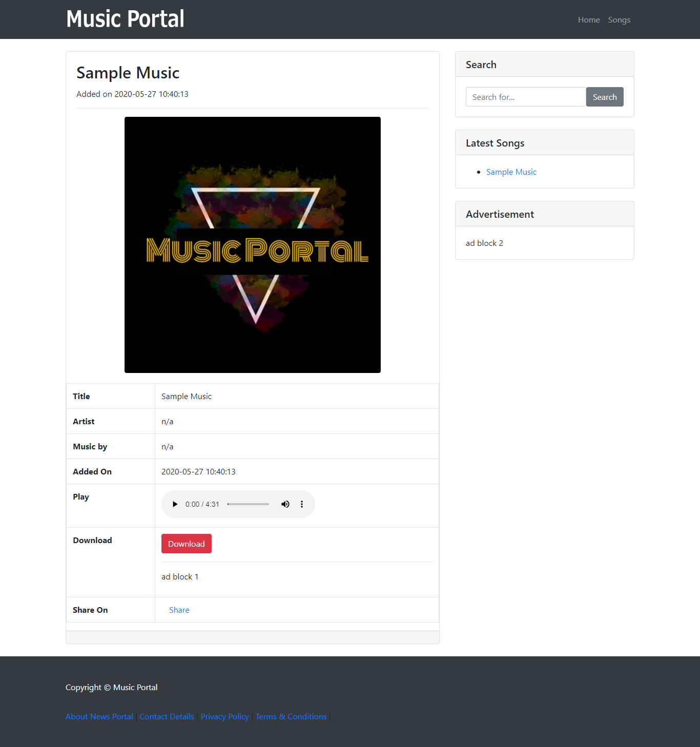
Task: Open the Songs page from navigation
Action: (619, 19)
